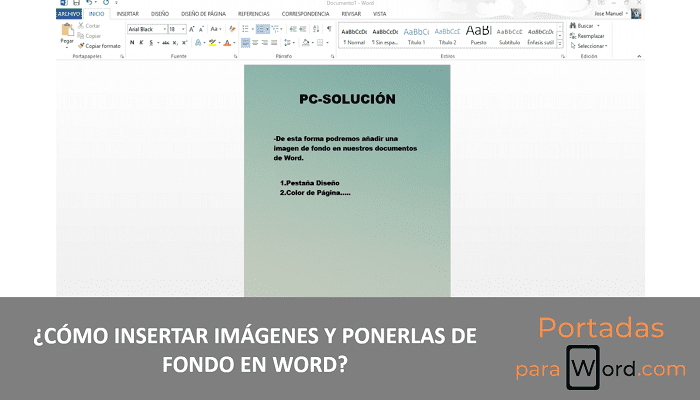Expand the styles gallery More arrow

coord(560,44)
